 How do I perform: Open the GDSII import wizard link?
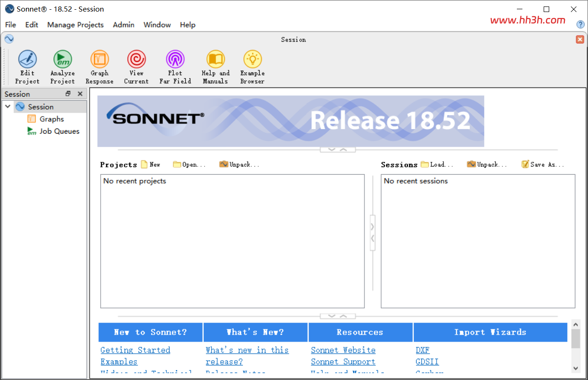[x=427, y=362]
